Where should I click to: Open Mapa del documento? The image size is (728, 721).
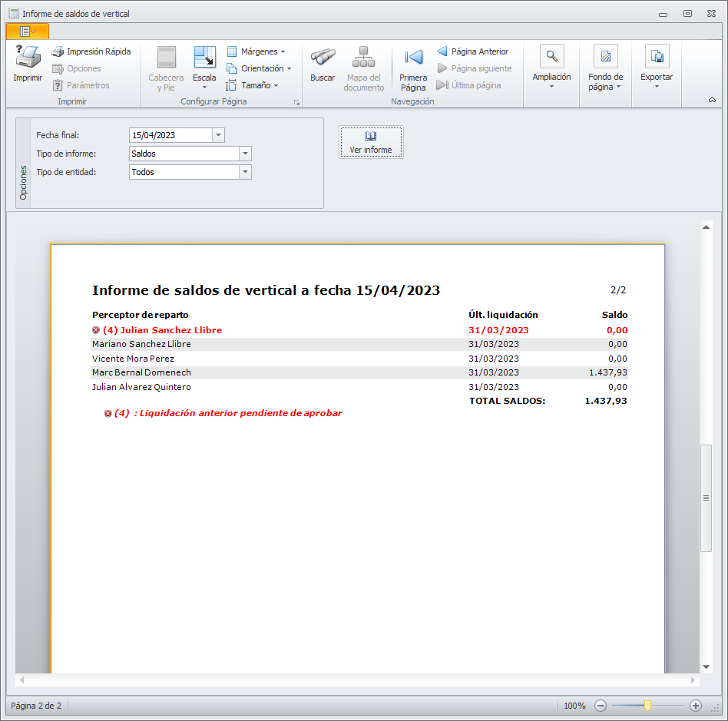click(x=364, y=68)
